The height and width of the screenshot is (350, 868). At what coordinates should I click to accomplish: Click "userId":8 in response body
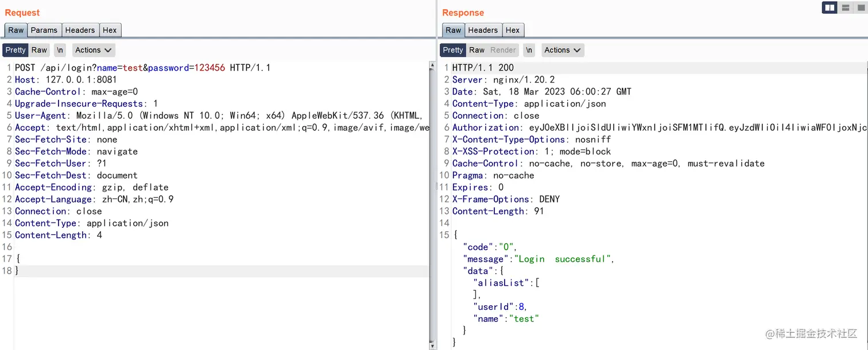tap(501, 306)
